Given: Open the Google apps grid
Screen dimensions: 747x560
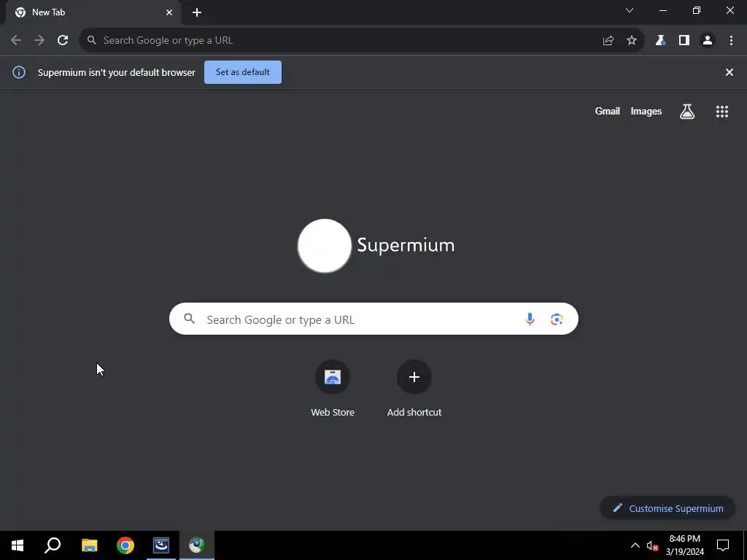Looking at the screenshot, I should 722,112.
